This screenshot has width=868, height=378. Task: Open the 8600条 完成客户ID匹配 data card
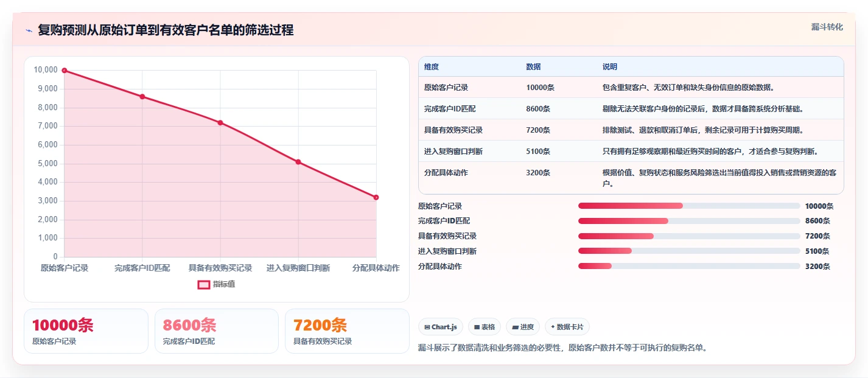[217, 331]
